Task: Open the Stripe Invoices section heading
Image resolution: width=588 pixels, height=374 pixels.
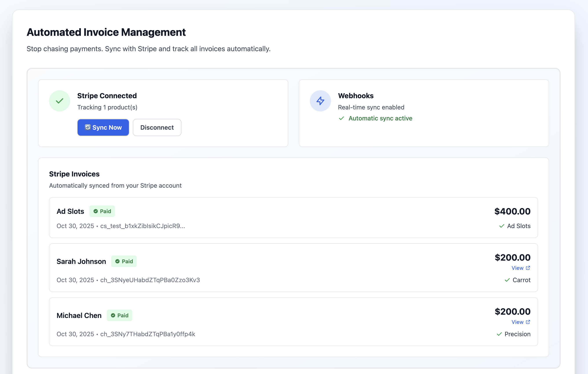Action: [74, 174]
